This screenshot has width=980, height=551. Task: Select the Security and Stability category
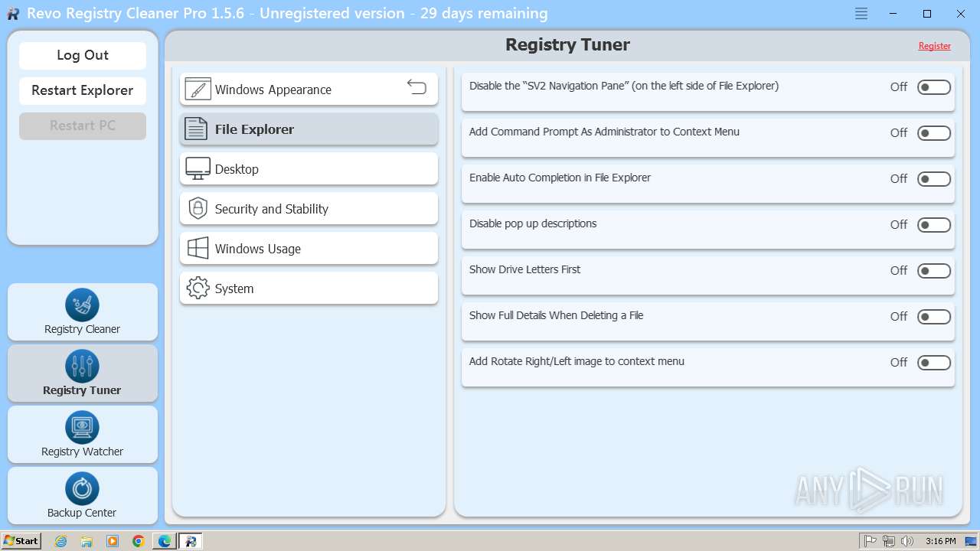pos(309,209)
